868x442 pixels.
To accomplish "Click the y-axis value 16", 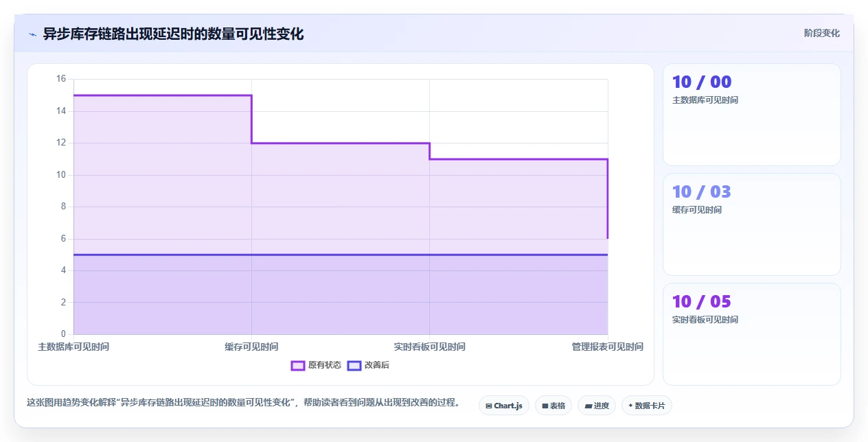I will 60,79.
